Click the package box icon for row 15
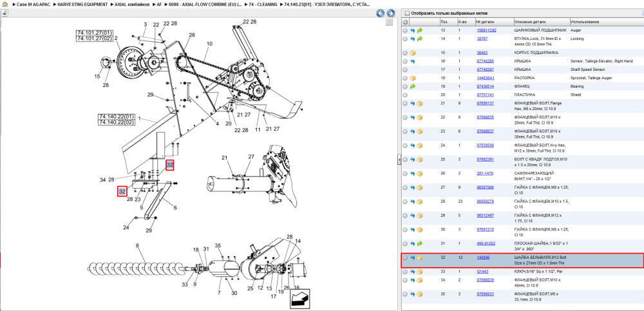644x311 pixels. point(413,53)
